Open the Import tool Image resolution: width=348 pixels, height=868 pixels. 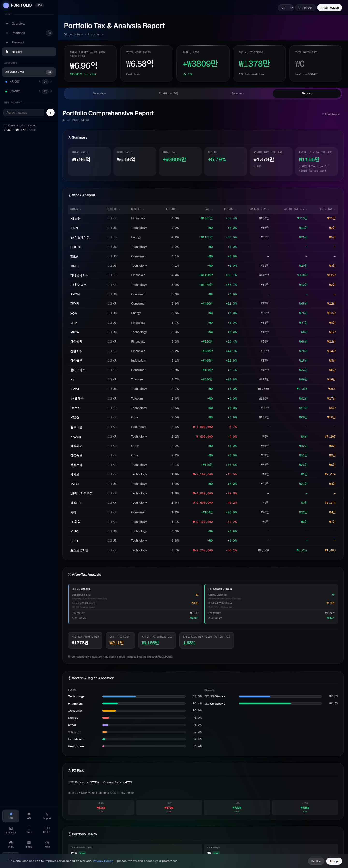[47, 816]
